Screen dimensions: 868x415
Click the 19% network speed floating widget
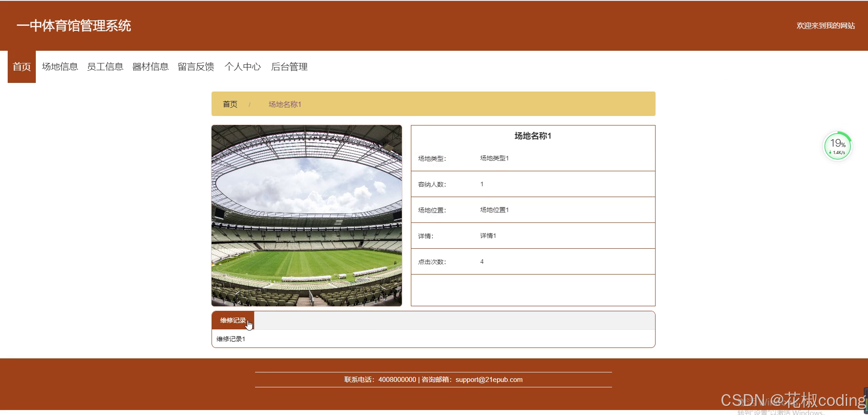(838, 146)
